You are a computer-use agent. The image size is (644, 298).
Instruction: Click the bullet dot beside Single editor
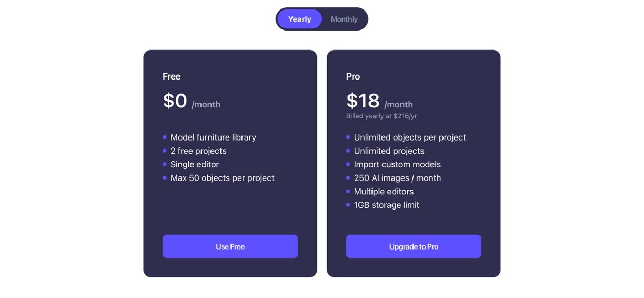[x=165, y=164]
